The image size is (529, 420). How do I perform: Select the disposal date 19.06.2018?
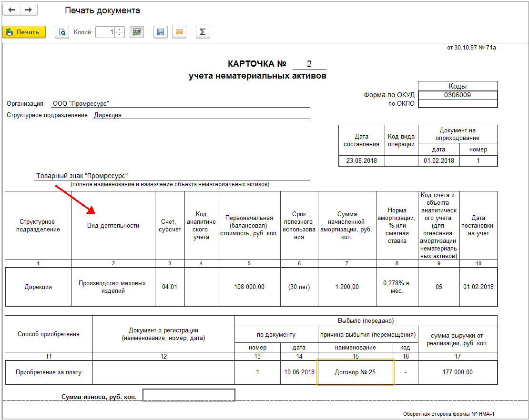coord(299,372)
